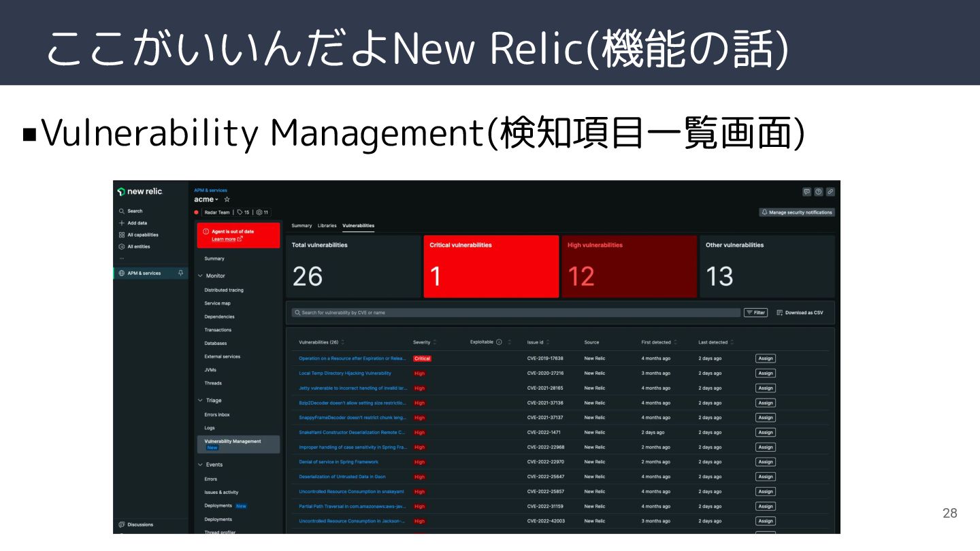Select Vulnerability Management menu item
The width and height of the screenshot is (980, 551).
(238, 444)
